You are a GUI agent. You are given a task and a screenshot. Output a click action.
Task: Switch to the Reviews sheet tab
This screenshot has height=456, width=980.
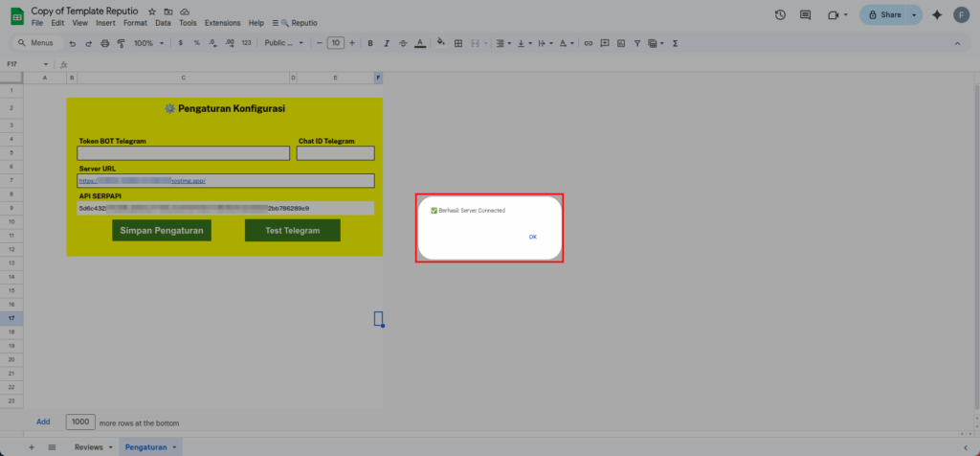pyautogui.click(x=94, y=447)
